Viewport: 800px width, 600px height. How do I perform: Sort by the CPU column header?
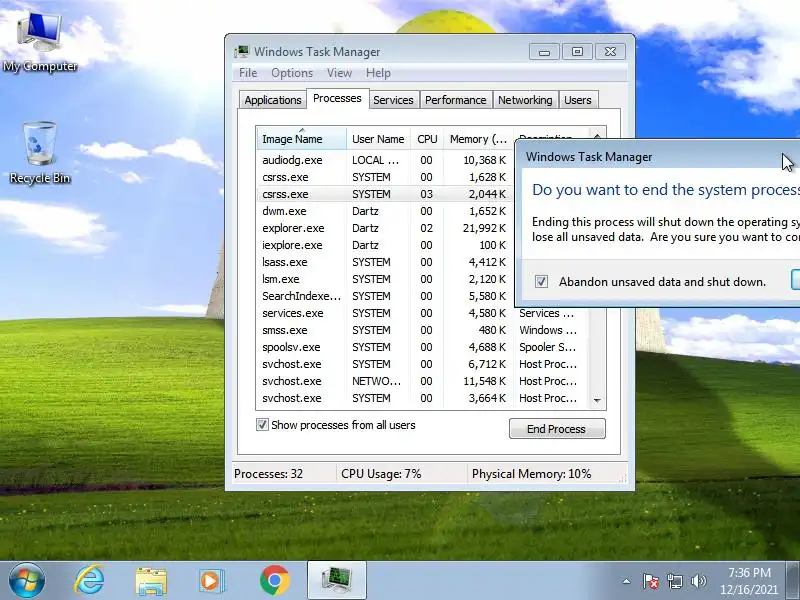click(x=427, y=139)
